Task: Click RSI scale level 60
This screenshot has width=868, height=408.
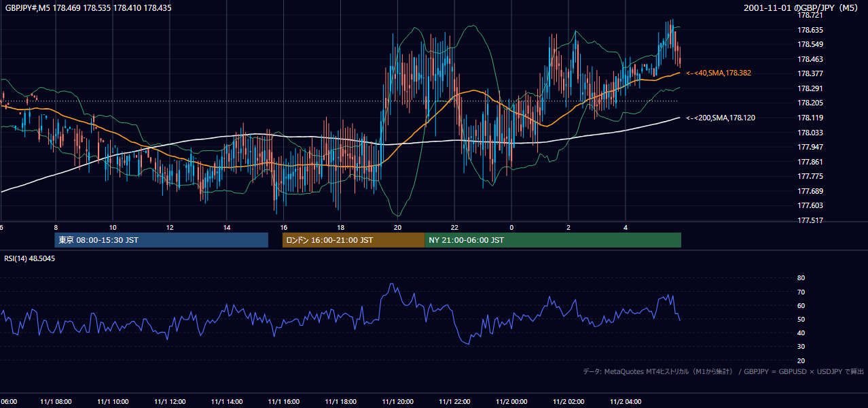Action: click(801, 305)
